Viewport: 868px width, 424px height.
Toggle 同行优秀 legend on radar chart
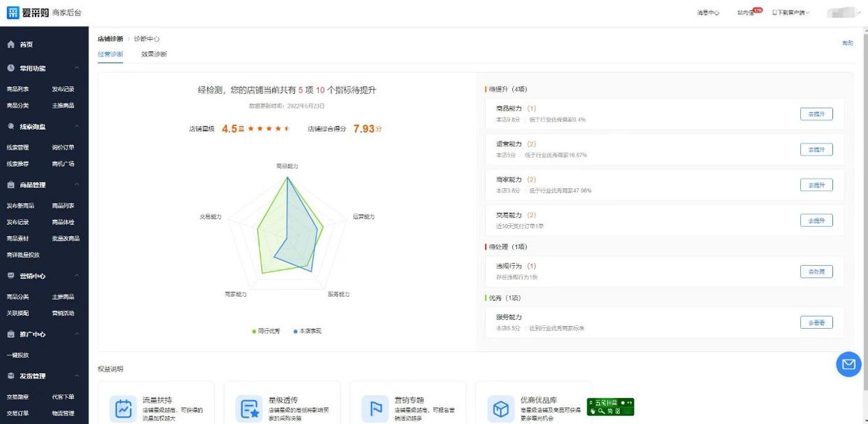coord(266,331)
